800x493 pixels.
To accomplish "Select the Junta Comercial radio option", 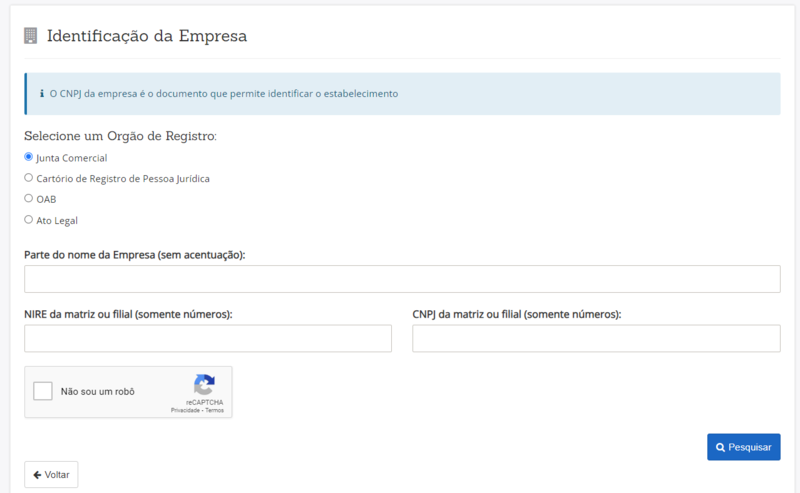I will point(29,157).
